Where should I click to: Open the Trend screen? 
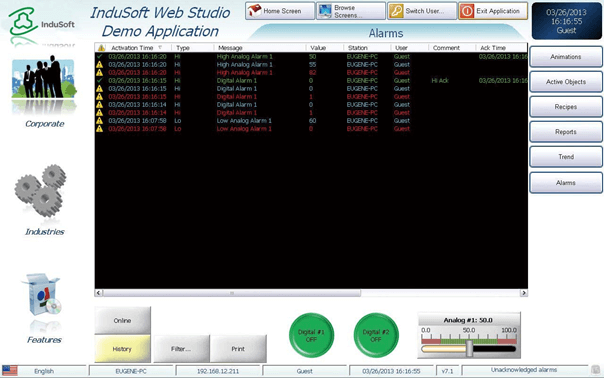click(566, 157)
